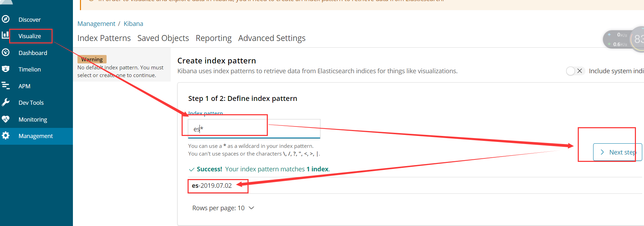This screenshot has width=644, height=226.
Task: Open the Reporting tab
Action: (x=213, y=38)
